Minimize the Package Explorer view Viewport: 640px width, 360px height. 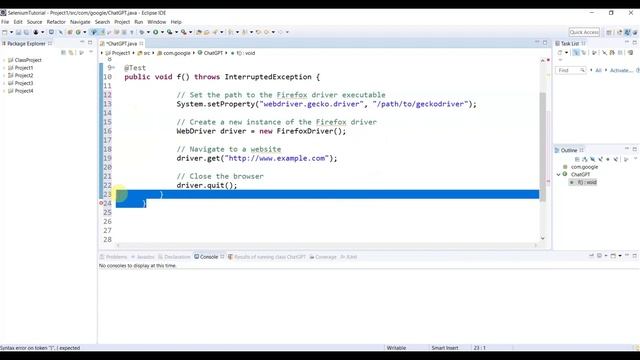point(82,42)
